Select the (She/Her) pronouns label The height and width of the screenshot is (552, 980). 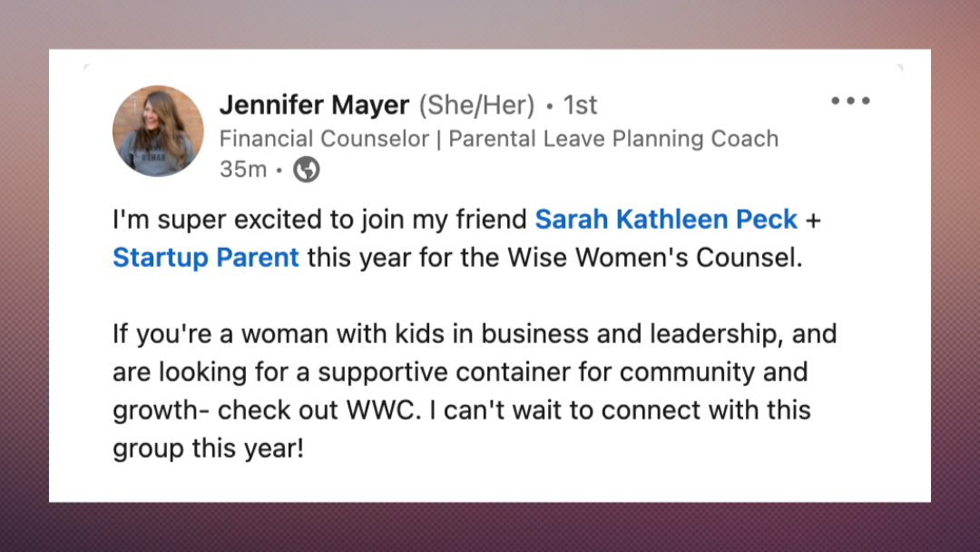point(477,105)
